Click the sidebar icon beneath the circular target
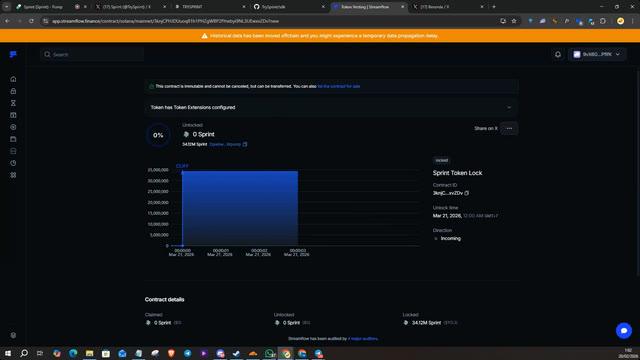Viewport: 640px width, 360px height. coord(13,139)
